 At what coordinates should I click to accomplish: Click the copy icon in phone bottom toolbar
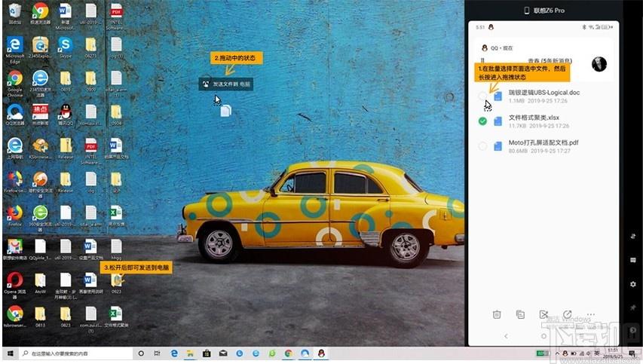pos(520,314)
